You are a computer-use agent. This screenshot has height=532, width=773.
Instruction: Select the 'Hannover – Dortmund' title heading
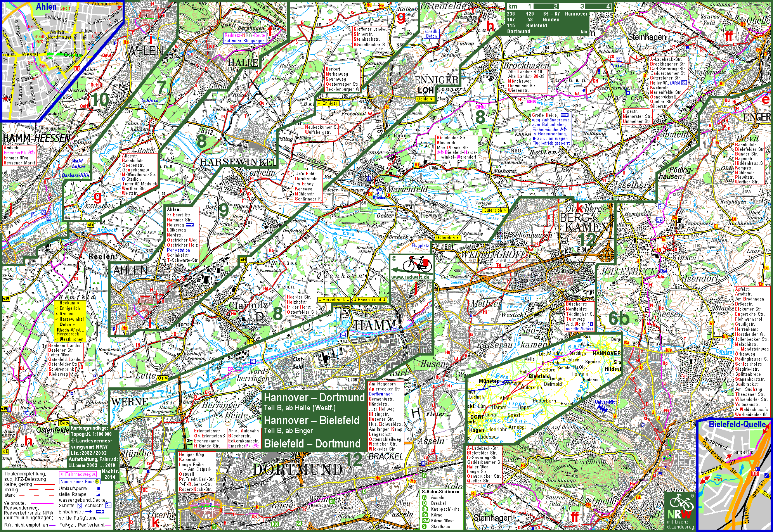coord(314,397)
